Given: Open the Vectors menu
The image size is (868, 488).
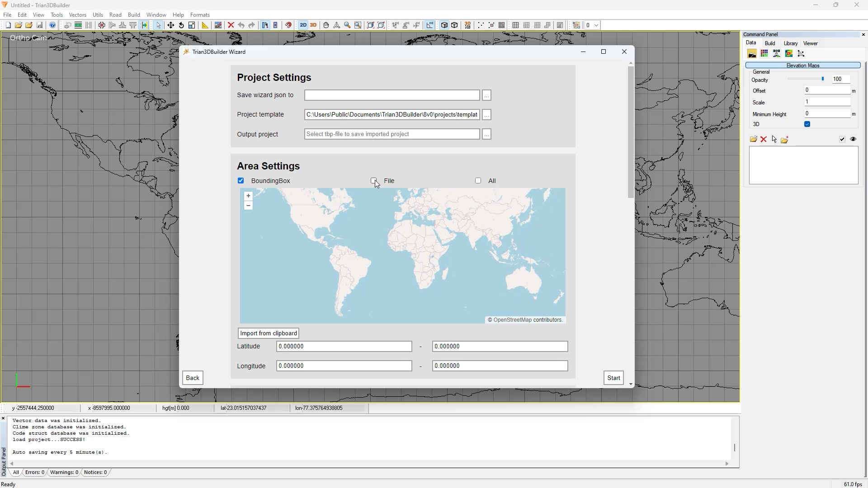Looking at the screenshot, I should (x=77, y=14).
